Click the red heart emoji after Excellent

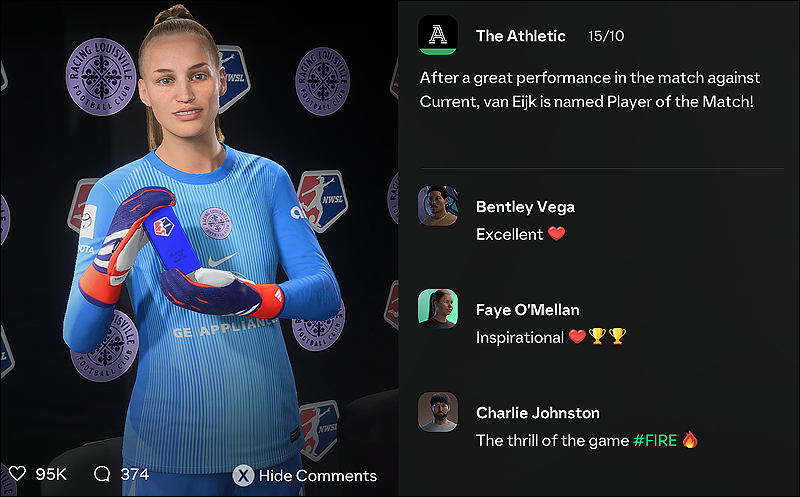557,234
